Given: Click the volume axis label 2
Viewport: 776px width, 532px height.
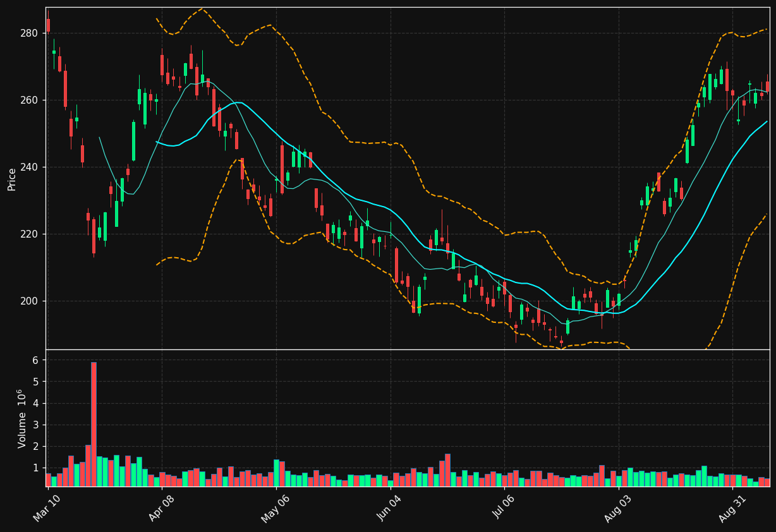Looking at the screenshot, I should coord(36,446).
